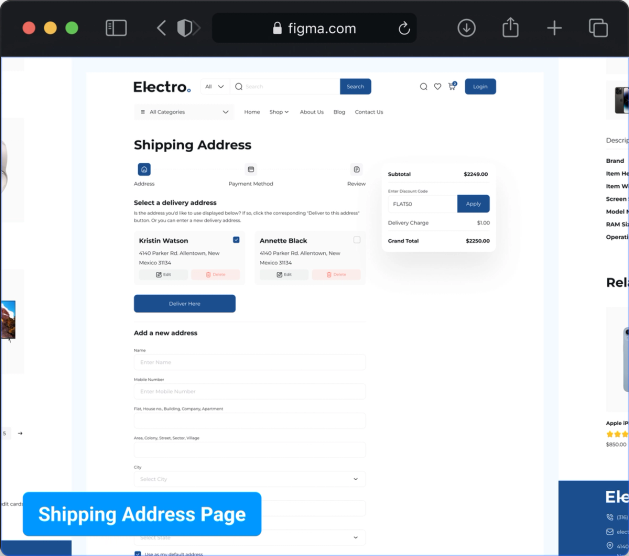
Task: Show tab overview icon
Action: tap(598, 28)
